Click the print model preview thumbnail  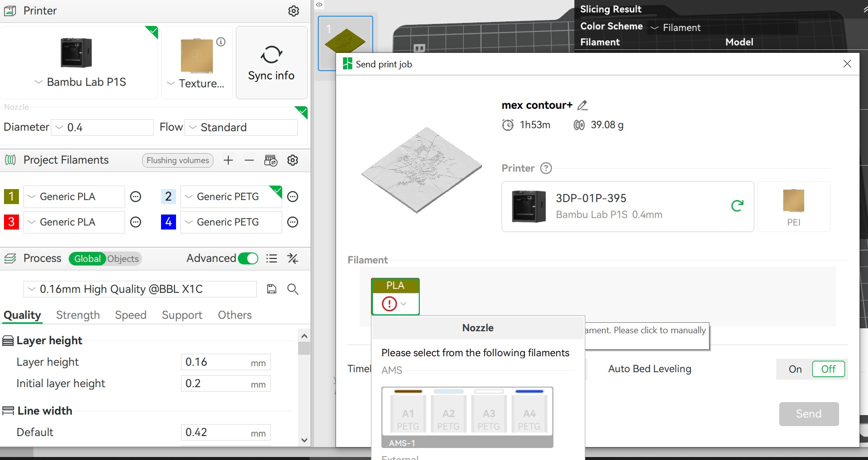point(421,170)
